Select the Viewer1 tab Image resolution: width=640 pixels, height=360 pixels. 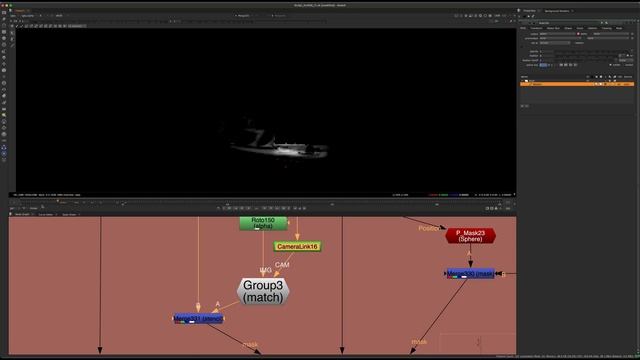[x=20, y=11]
